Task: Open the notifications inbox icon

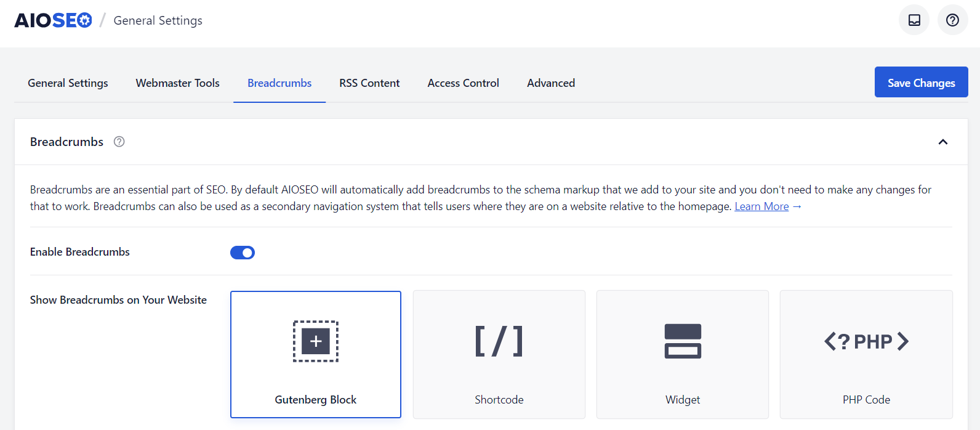Action: 914,20
